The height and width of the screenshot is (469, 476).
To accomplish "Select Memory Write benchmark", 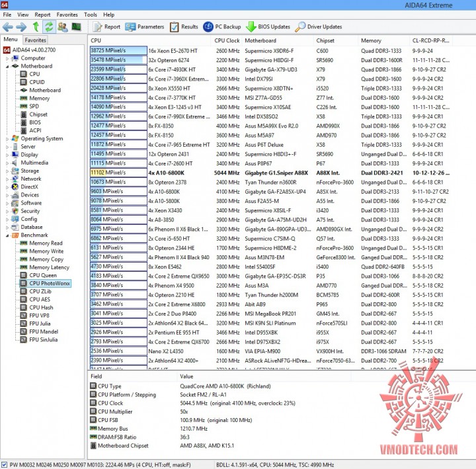I will click(x=42, y=251).
